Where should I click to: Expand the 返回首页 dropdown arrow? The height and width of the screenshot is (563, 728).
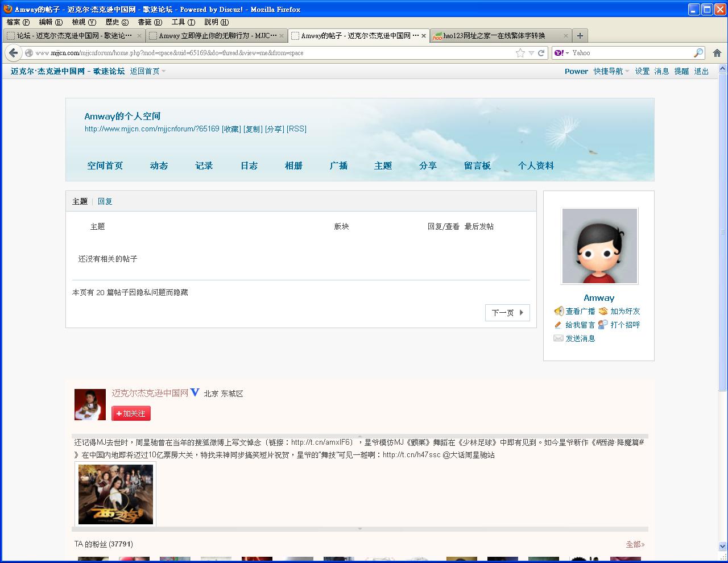pos(164,72)
